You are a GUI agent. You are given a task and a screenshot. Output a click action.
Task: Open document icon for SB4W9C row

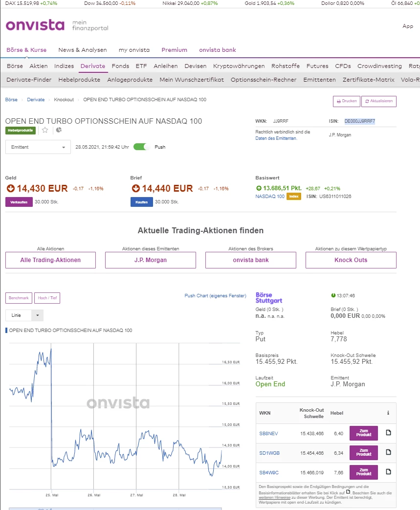pyautogui.click(x=388, y=472)
